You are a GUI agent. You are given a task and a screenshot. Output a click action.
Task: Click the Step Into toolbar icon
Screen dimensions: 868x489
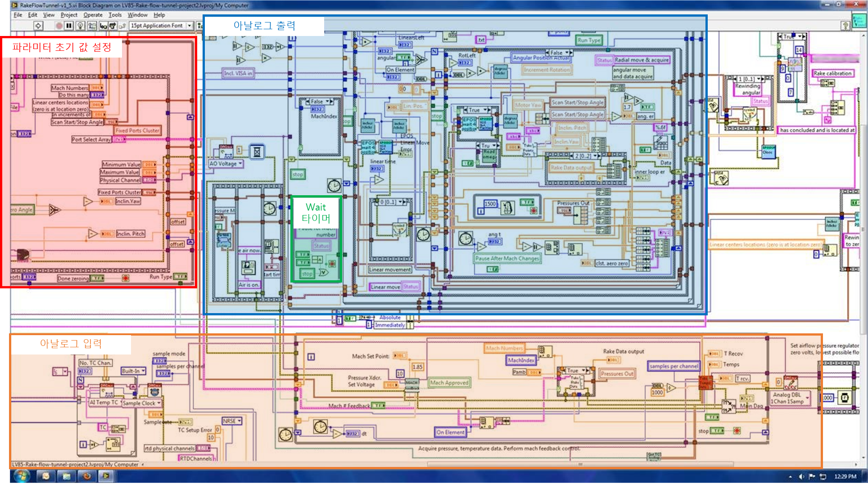tap(103, 26)
